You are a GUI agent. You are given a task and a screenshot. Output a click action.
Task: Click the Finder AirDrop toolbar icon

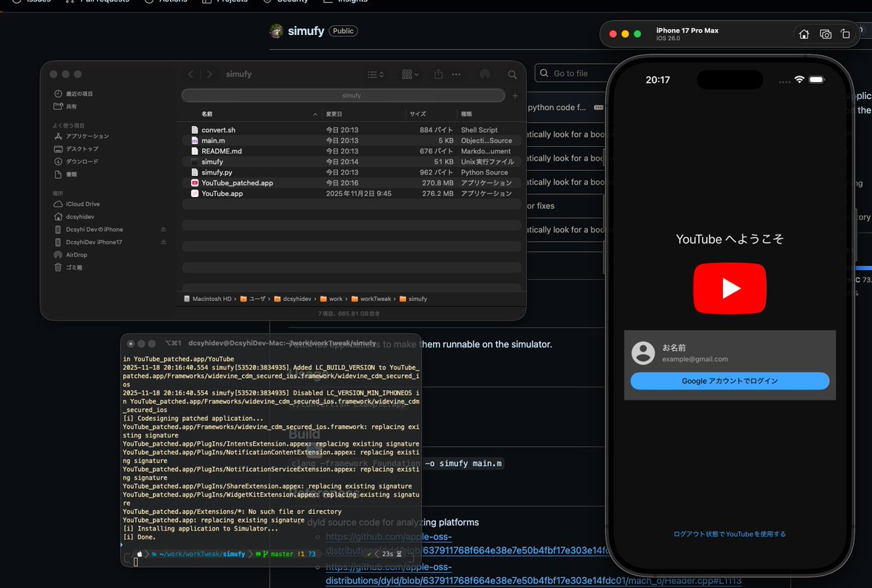pos(485,74)
